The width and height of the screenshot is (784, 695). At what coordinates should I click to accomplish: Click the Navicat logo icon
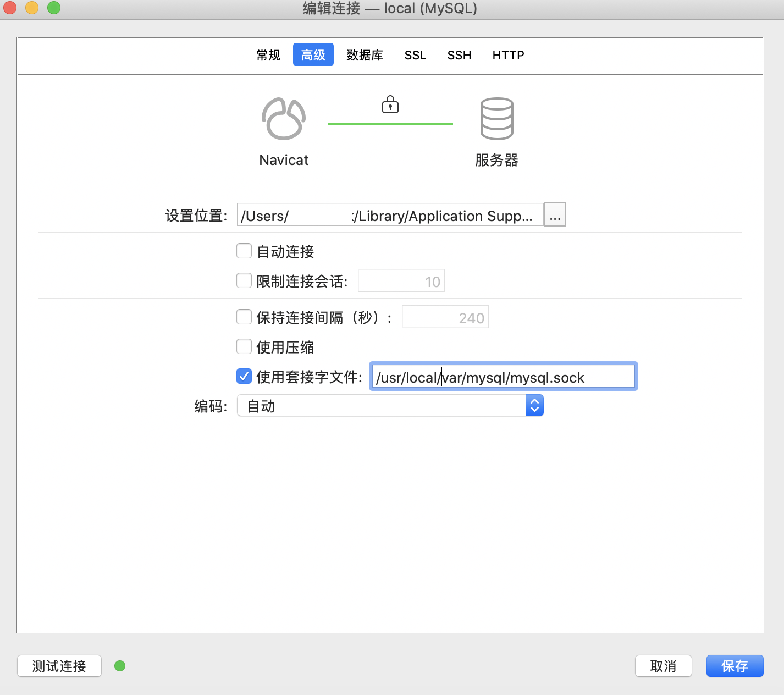(x=284, y=118)
